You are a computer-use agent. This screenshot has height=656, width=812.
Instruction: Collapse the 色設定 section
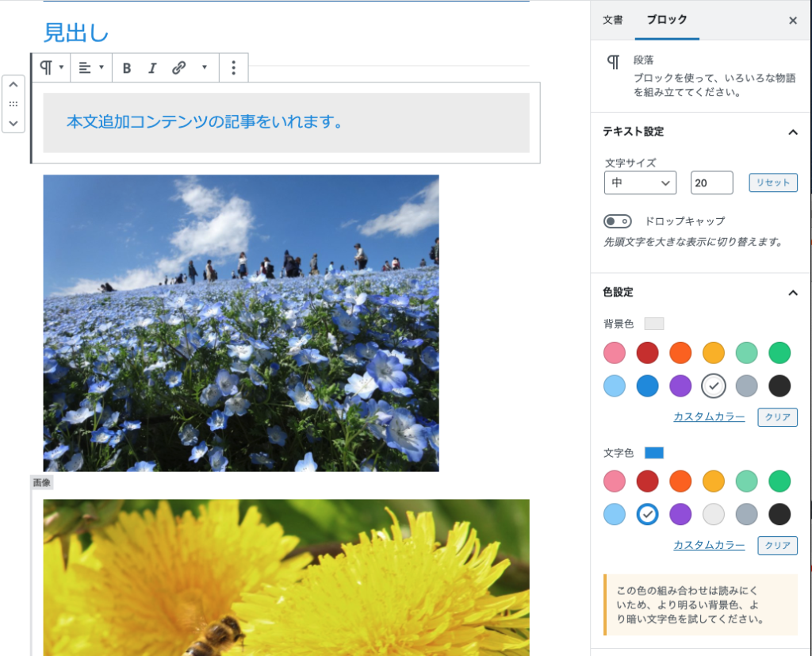[x=792, y=293]
